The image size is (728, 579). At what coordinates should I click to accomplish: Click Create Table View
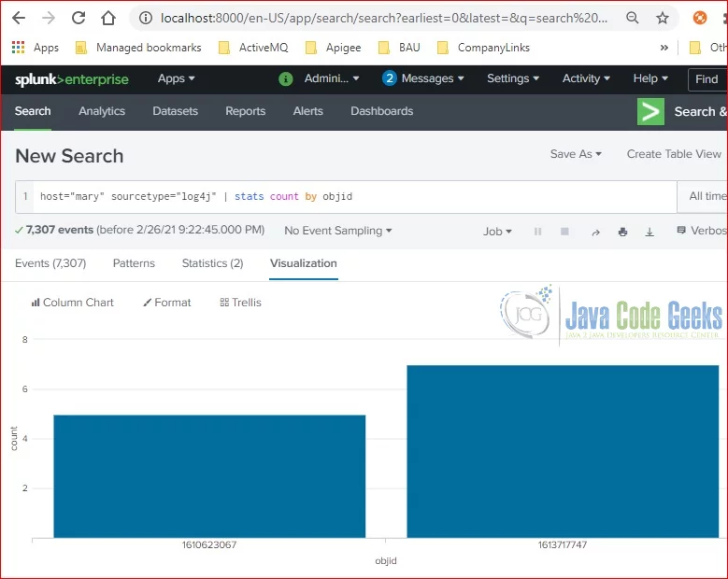pyautogui.click(x=674, y=154)
